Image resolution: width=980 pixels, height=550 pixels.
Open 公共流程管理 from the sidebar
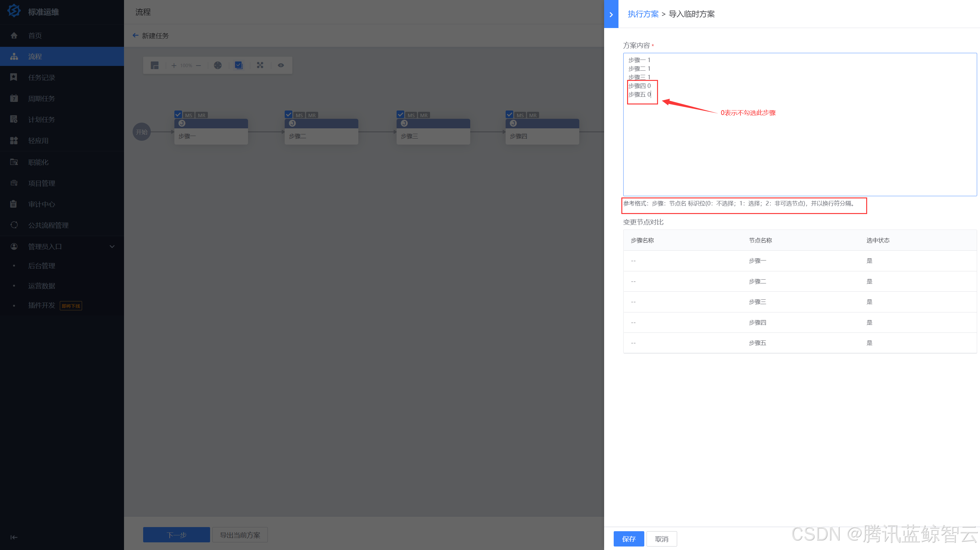(x=48, y=225)
